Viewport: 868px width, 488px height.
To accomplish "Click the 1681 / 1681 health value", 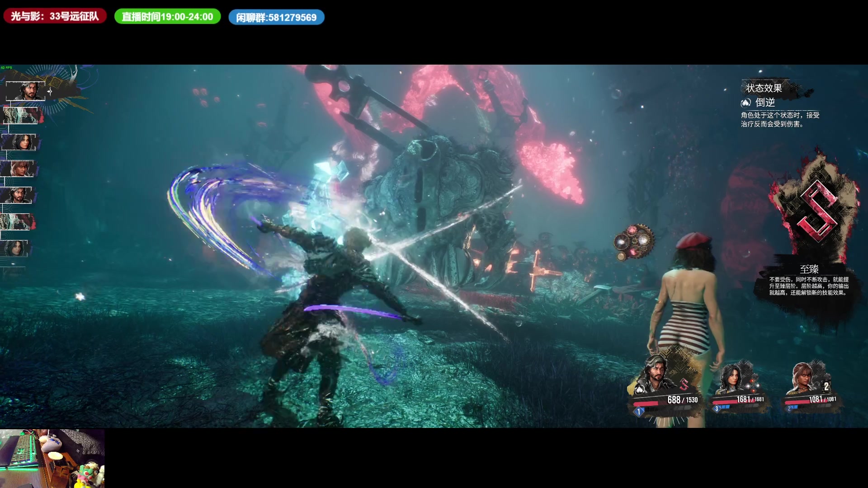I will click(750, 399).
